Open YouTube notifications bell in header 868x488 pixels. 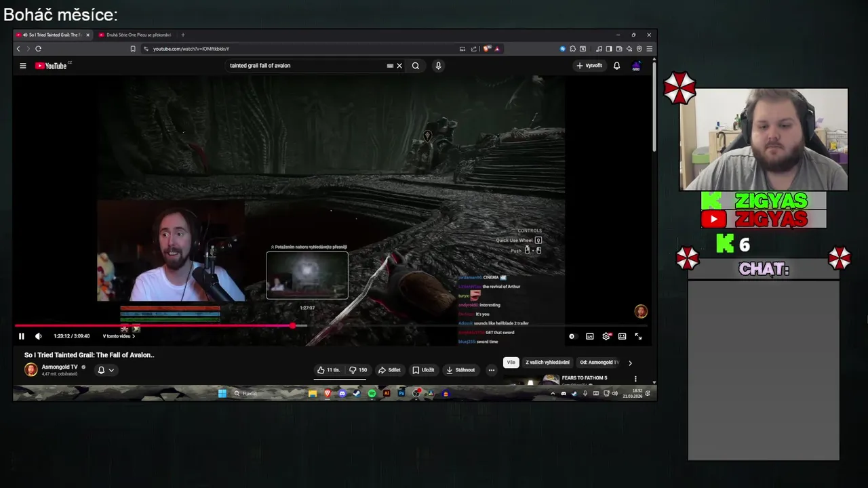pyautogui.click(x=616, y=66)
